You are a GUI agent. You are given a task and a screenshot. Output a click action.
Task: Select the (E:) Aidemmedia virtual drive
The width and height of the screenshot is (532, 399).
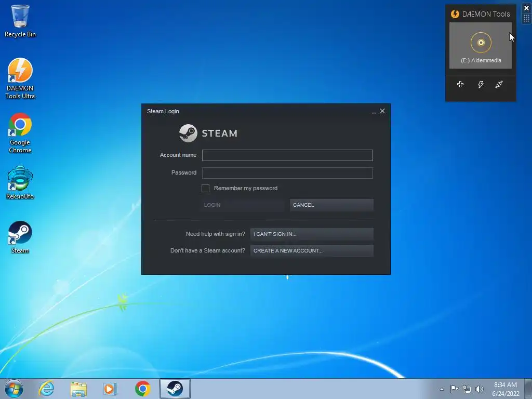[481, 46]
